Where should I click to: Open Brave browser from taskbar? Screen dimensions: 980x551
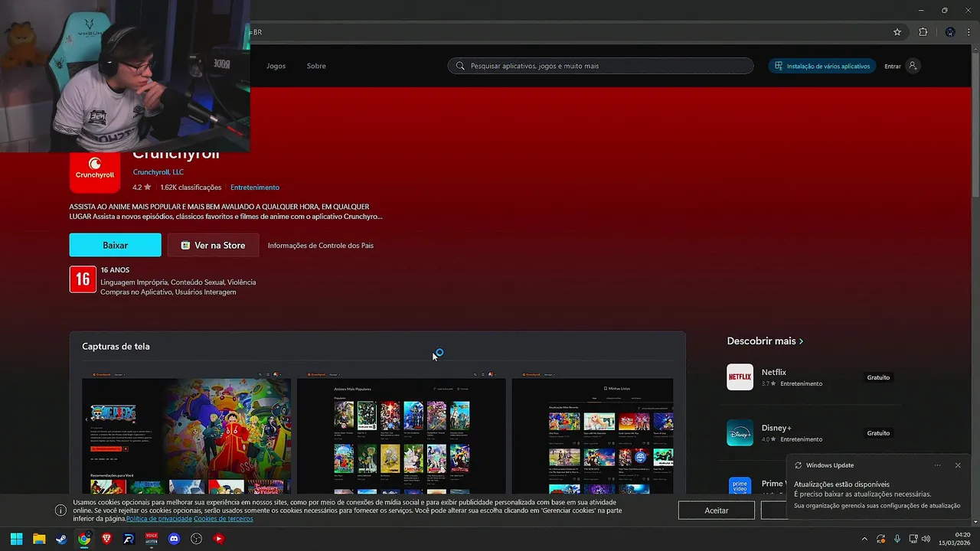tap(106, 539)
